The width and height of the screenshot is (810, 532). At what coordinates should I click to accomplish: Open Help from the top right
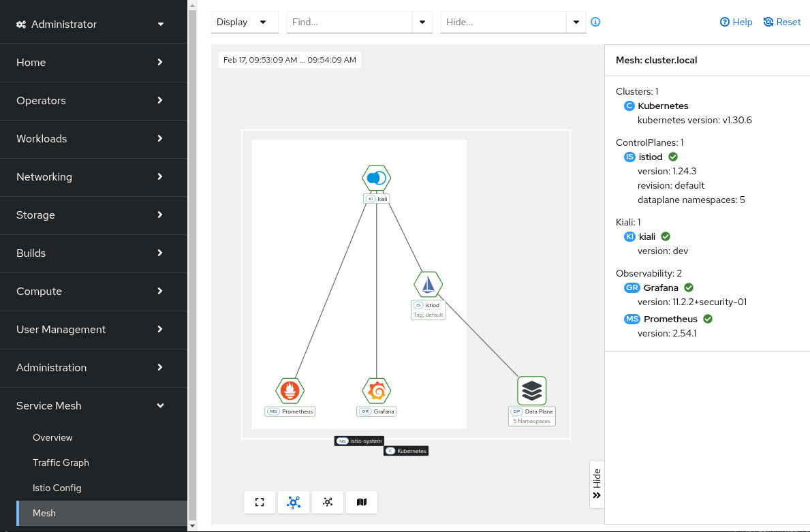[x=736, y=22]
